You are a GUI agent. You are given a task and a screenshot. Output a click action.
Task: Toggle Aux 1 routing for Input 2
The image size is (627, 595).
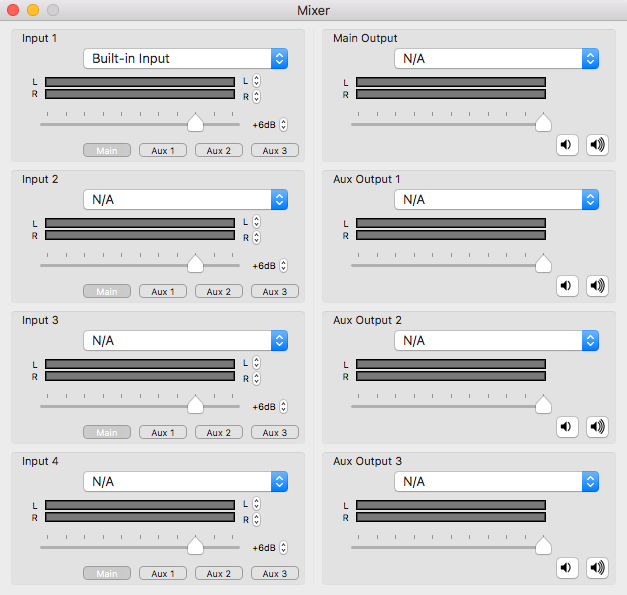(x=163, y=292)
